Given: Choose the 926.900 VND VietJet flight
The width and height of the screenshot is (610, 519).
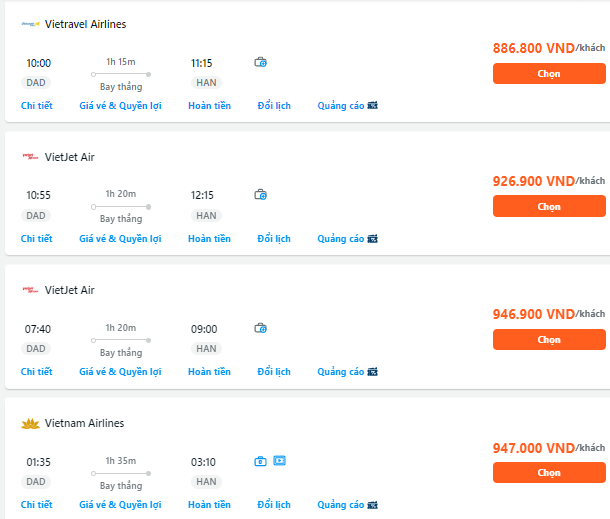Looking at the screenshot, I should click(x=549, y=206).
